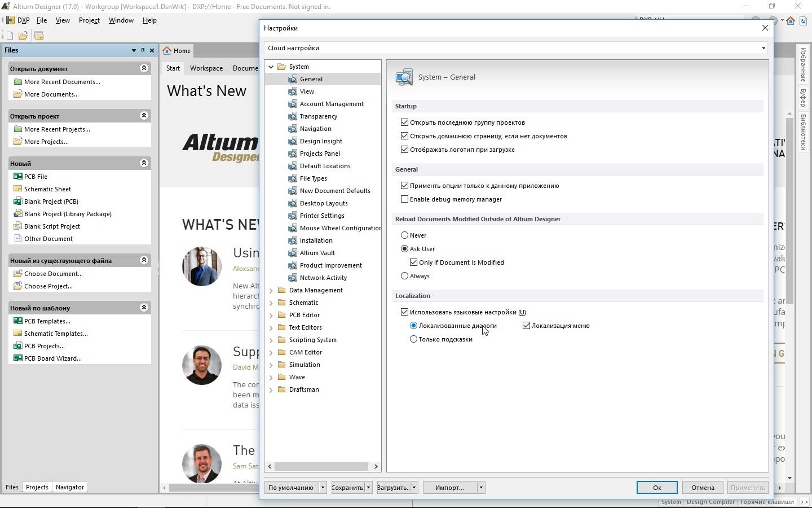812x508 pixels.
Task: Enable debug memory manager checkbox
Action: click(x=404, y=199)
